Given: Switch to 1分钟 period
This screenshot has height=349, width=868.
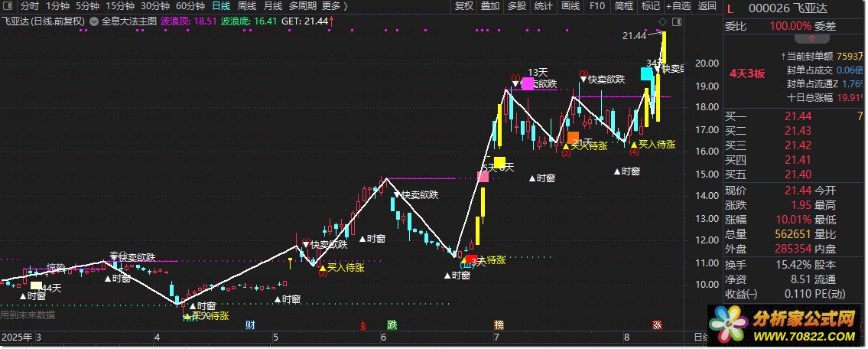Looking at the screenshot, I should coord(57,6).
